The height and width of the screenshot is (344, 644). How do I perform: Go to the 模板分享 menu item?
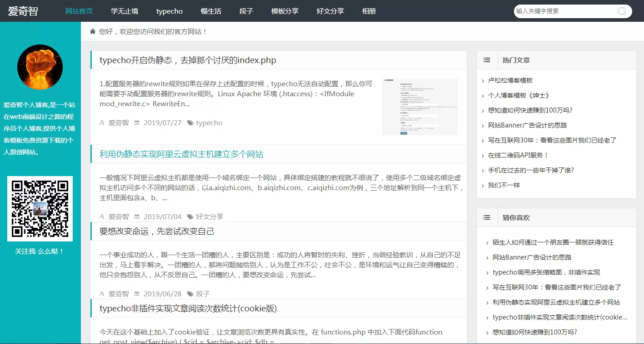pyautogui.click(x=285, y=11)
